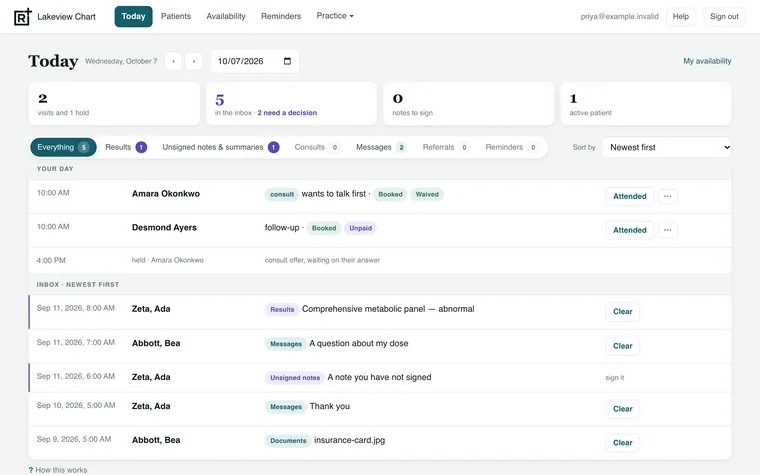The height and width of the screenshot is (475, 760).
Task: Go to the next day arrow
Action: 194,61
